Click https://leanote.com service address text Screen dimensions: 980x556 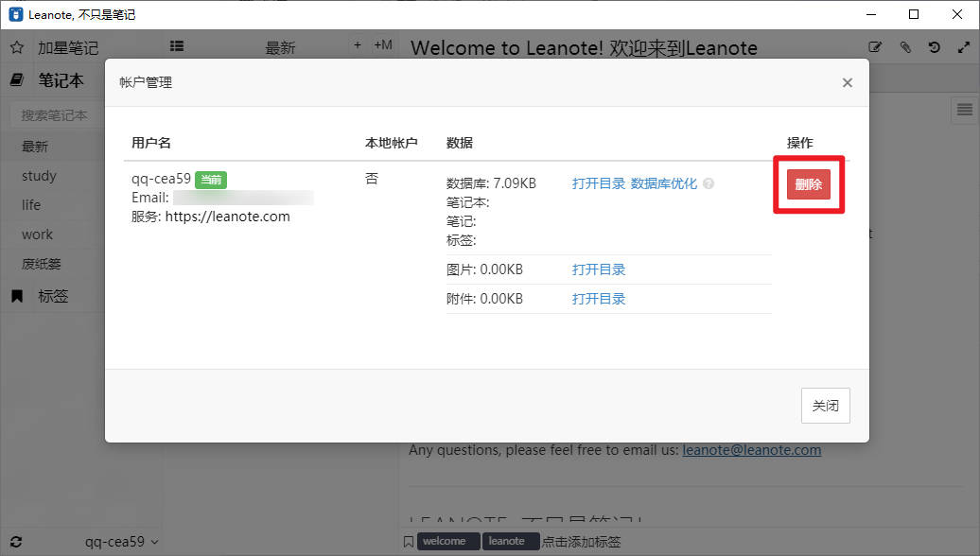pos(227,217)
